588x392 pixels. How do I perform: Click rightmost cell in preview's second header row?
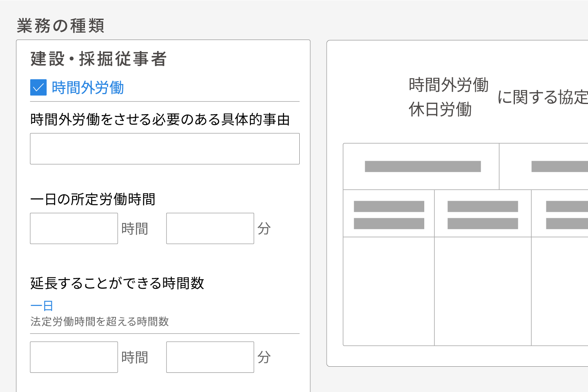point(560,213)
